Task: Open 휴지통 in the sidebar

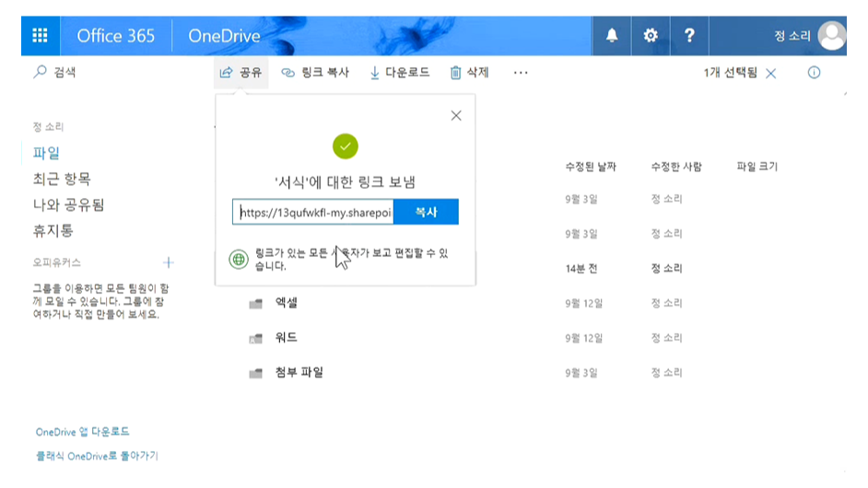Action: [x=53, y=230]
